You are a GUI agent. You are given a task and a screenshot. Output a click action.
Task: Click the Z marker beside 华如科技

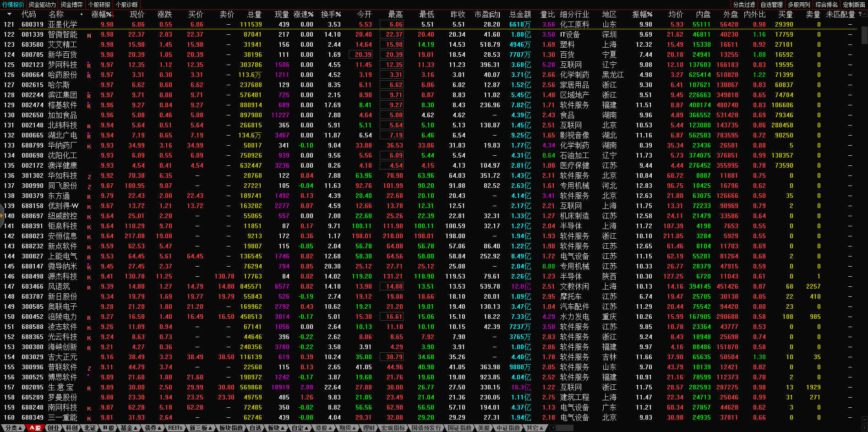[89, 176]
